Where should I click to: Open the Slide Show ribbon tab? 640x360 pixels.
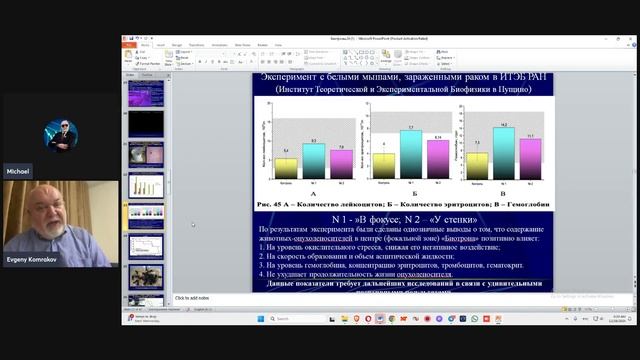[242, 45]
